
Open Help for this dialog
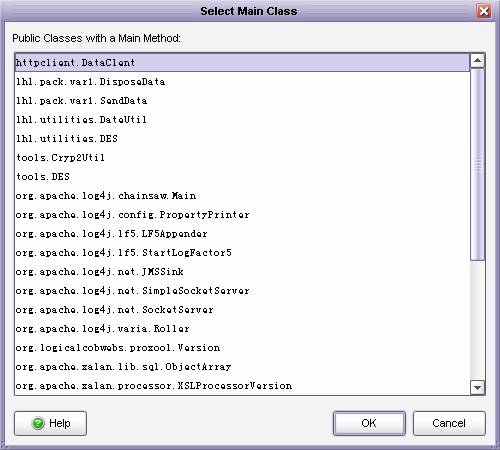point(50,423)
